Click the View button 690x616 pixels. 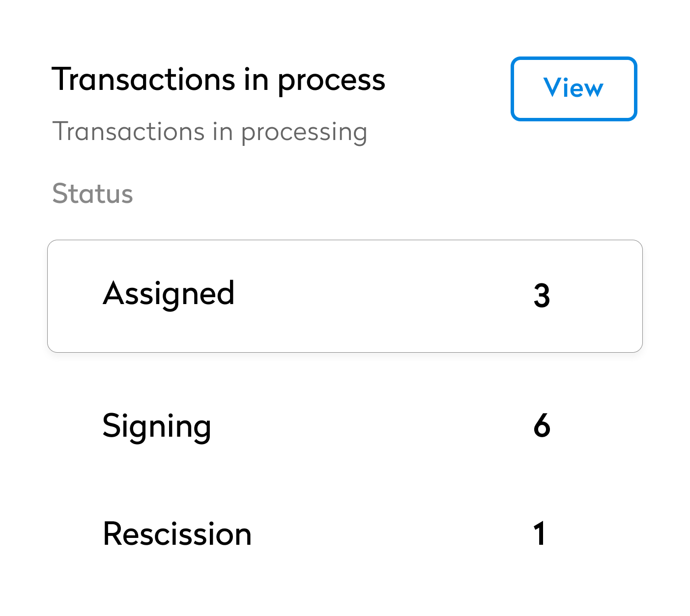574,88
